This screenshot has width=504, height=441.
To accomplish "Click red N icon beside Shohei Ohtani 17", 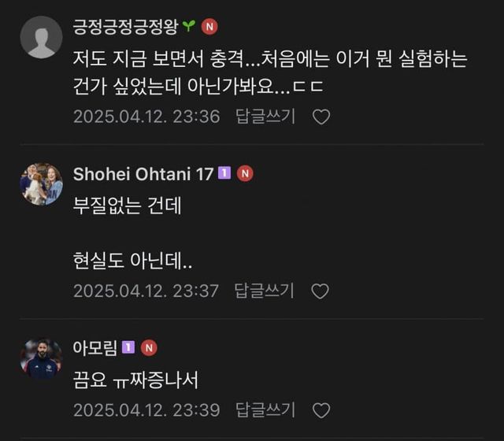I will tap(245, 173).
